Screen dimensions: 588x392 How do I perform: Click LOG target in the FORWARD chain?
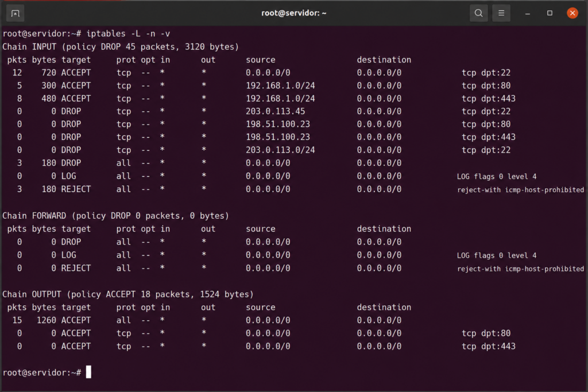coord(69,255)
